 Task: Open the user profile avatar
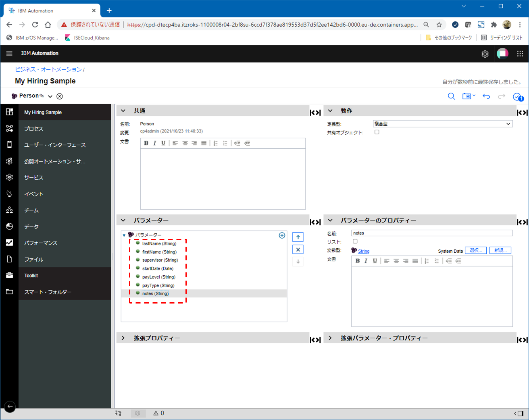point(502,53)
